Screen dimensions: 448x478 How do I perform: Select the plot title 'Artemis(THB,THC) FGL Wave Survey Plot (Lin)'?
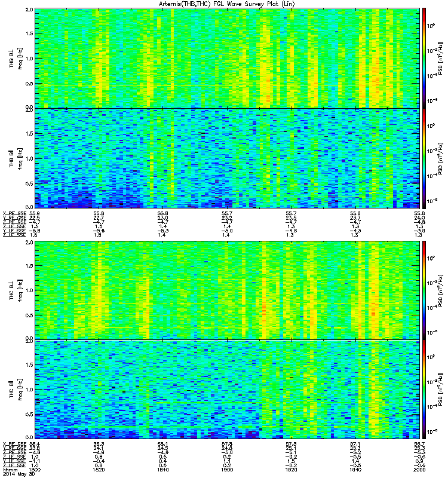click(x=227, y=4)
